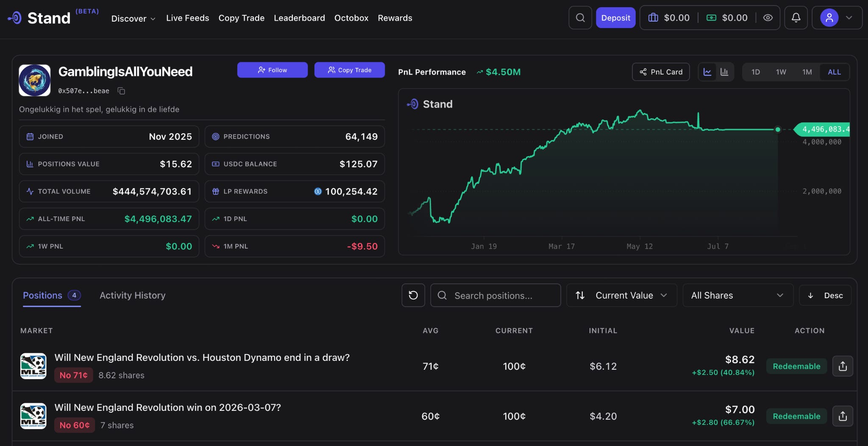The width and height of the screenshot is (868, 446).
Task: Click the portfolio briefcase balance icon
Action: [x=653, y=18]
